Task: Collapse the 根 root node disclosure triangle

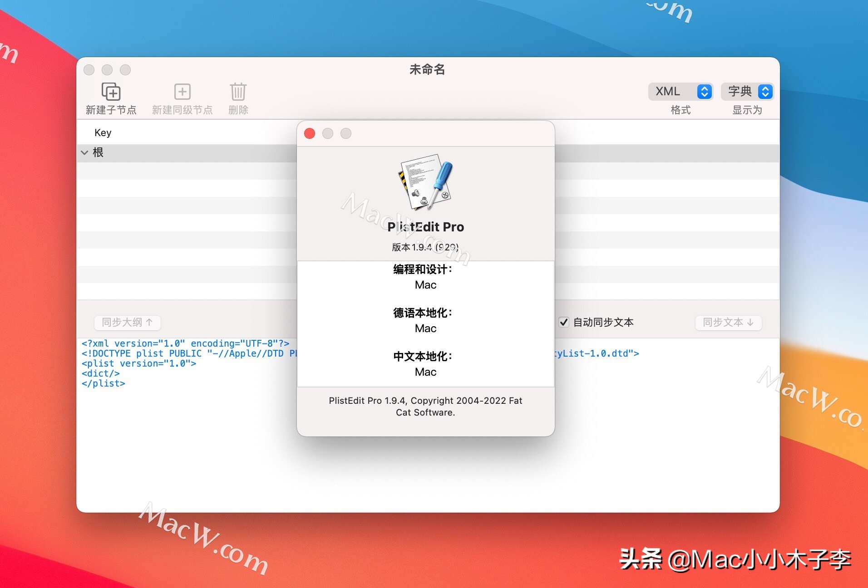Action: pyautogui.click(x=85, y=153)
